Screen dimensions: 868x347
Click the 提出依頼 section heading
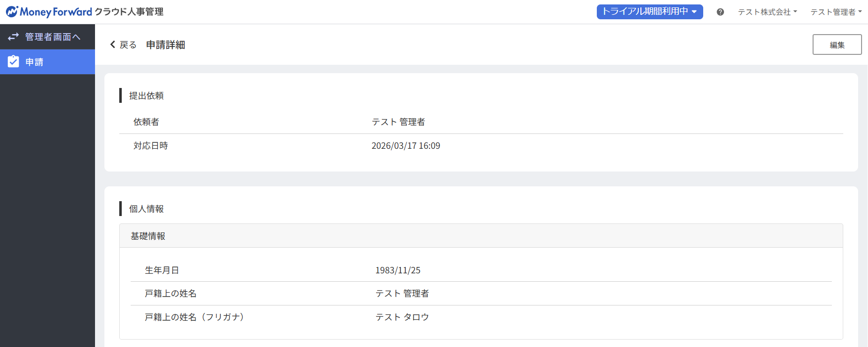click(x=146, y=95)
